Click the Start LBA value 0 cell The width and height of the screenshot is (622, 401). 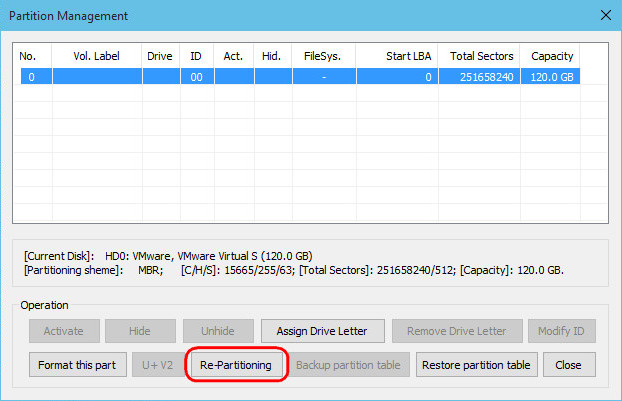coord(397,77)
